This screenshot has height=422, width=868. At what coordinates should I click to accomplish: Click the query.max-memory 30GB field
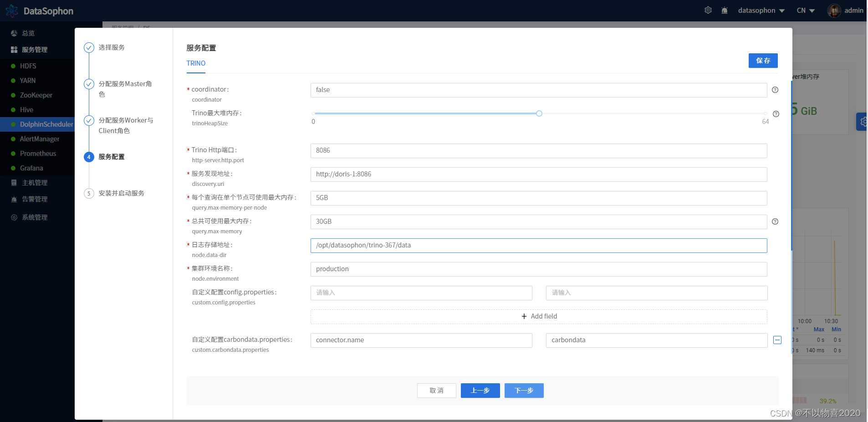click(x=539, y=222)
